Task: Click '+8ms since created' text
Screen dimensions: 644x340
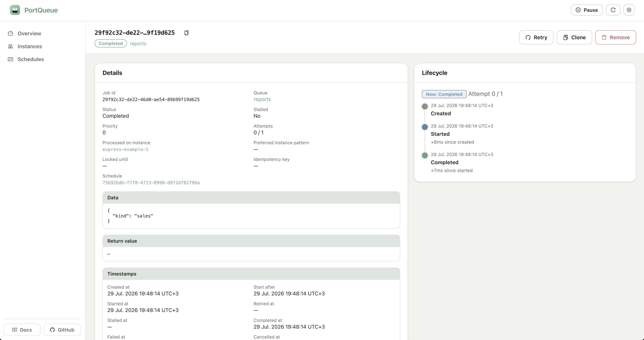Action: point(452,142)
